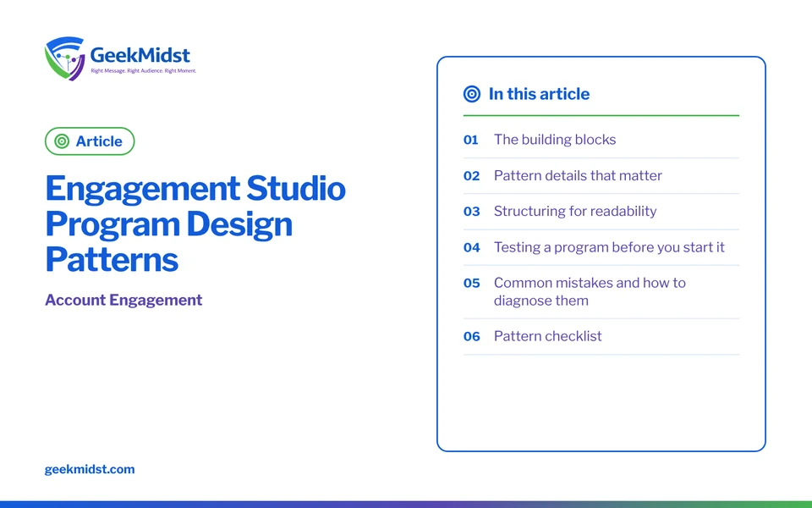
Task: Click the GeekMidst brand name text
Action: 140,54
